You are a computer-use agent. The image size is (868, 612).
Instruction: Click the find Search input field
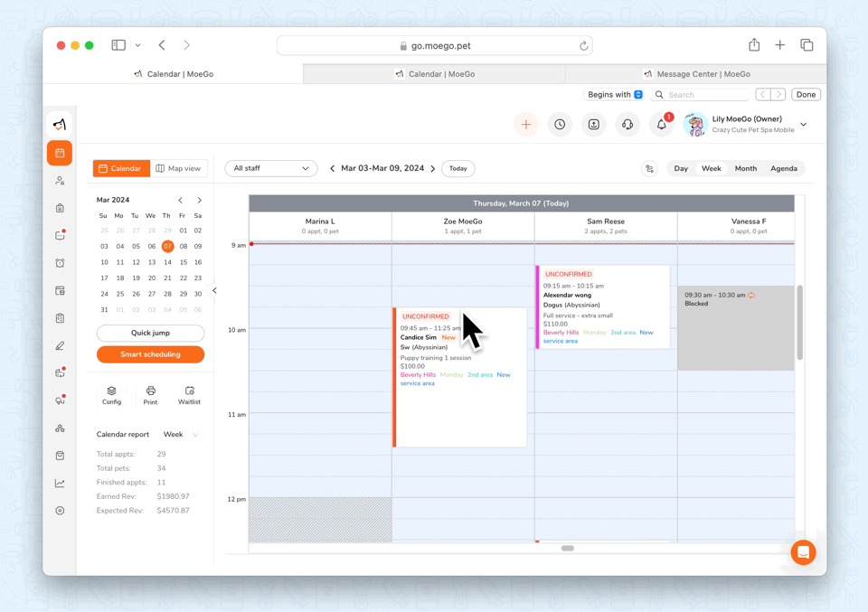(700, 95)
